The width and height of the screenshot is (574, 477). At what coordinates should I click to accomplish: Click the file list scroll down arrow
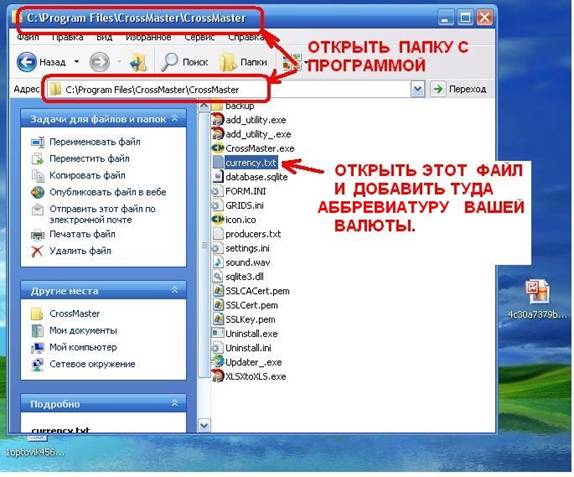(204, 425)
